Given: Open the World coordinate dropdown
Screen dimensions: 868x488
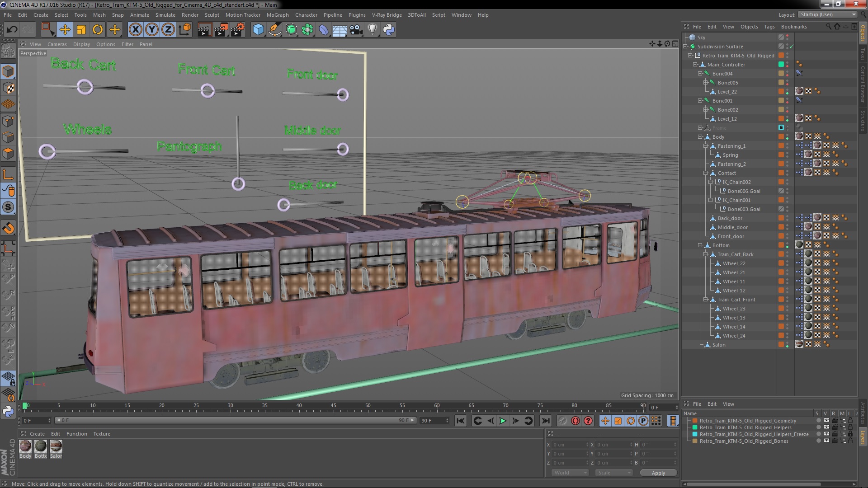Looking at the screenshot, I should [570, 473].
